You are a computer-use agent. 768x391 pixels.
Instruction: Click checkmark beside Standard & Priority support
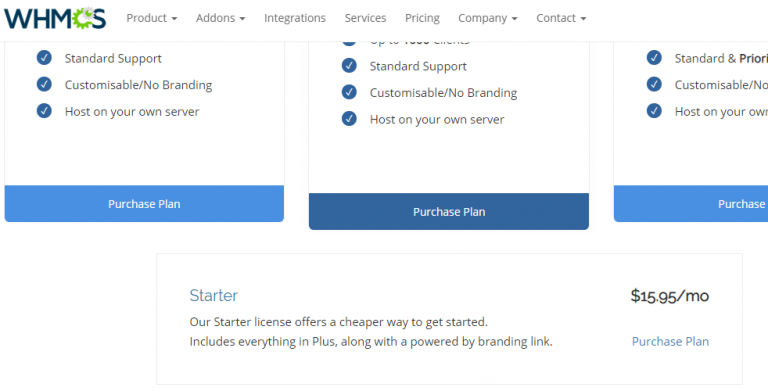[654, 58]
